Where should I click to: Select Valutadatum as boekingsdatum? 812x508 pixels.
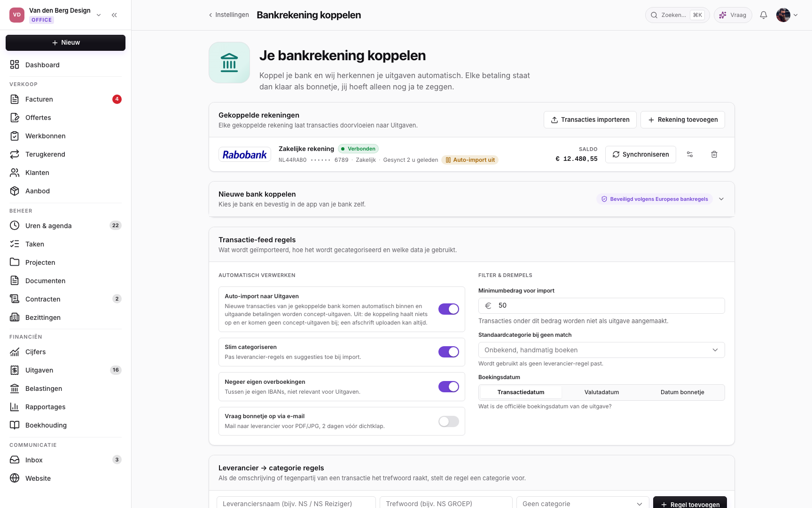(x=601, y=392)
